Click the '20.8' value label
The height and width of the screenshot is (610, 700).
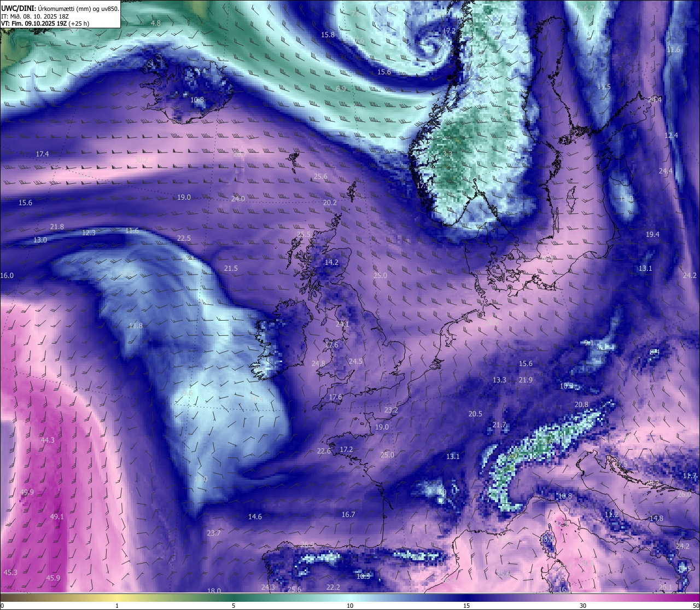(x=581, y=405)
